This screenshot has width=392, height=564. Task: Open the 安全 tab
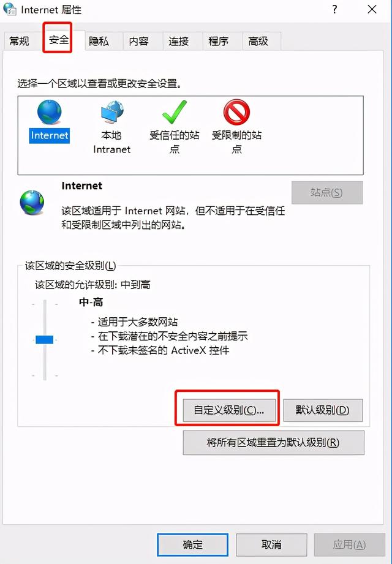pyautogui.click(x=58, y=39)
